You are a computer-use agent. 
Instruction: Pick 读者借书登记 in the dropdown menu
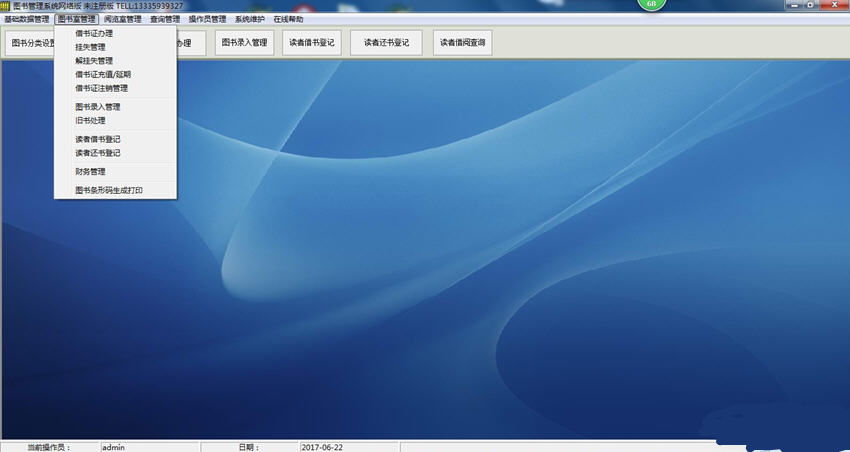[115, 139]
